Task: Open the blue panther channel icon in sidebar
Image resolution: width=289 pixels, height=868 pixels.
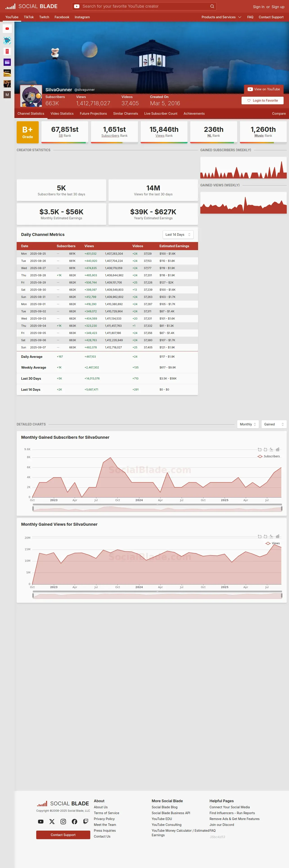Action: tap(7, 41)
